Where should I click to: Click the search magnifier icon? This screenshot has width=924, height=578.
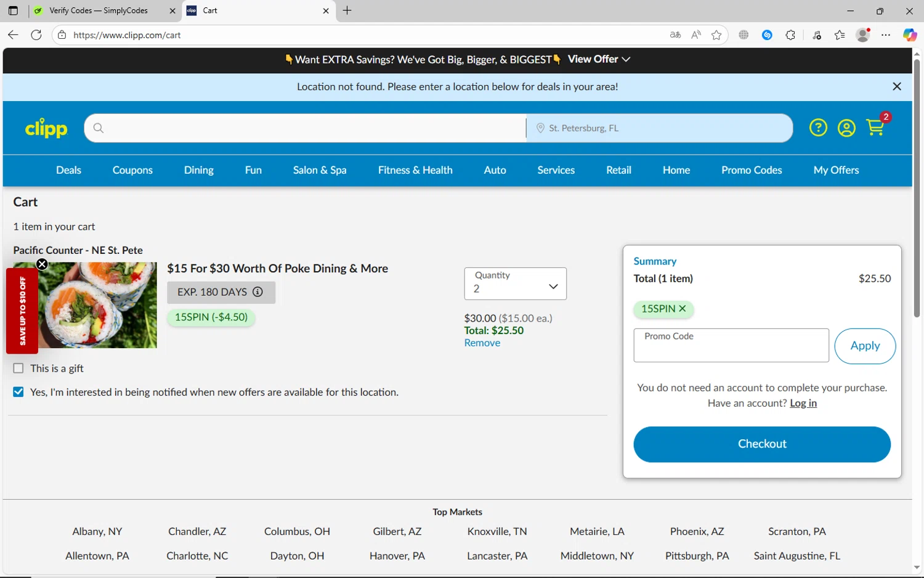coord(99,128)
